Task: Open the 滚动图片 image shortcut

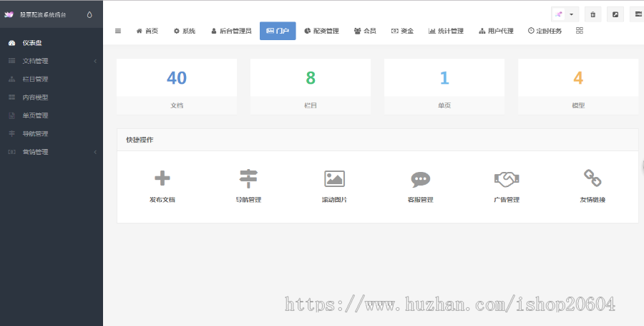Action: [x=334, y=186]
